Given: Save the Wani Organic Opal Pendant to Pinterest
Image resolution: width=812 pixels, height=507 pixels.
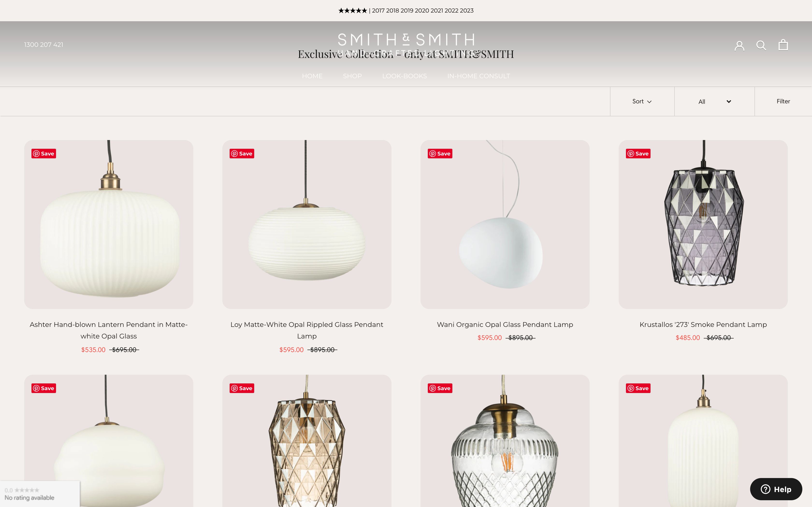Looking at the screenshot, I should (x=440, y=154).
